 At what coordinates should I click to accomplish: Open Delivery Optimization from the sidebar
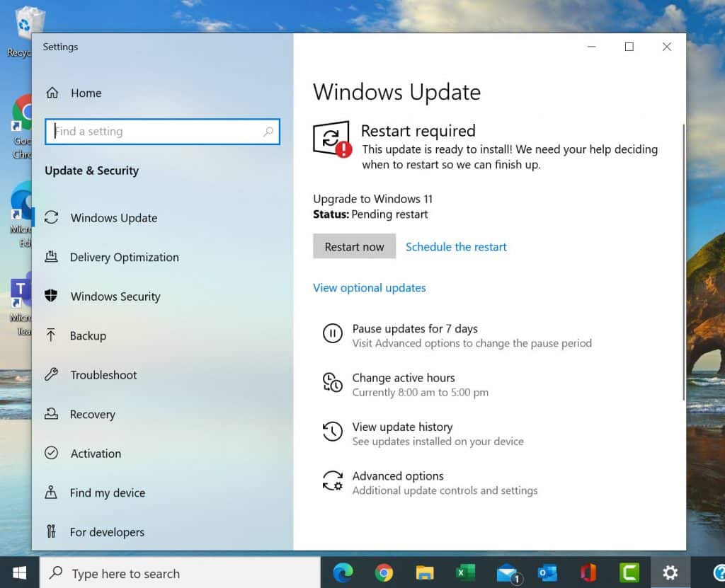coord(125,257)
